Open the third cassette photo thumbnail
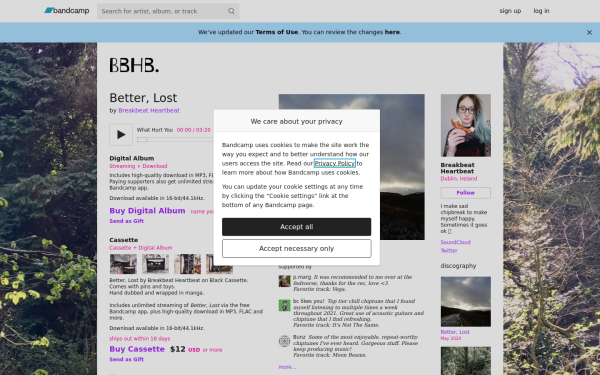 click(188, 264)
